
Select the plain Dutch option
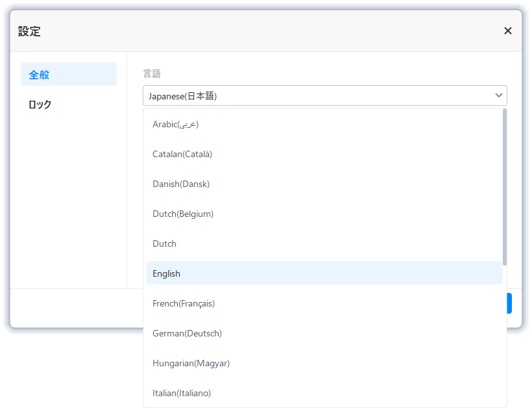pyautogui.click(x=324, y=244)
